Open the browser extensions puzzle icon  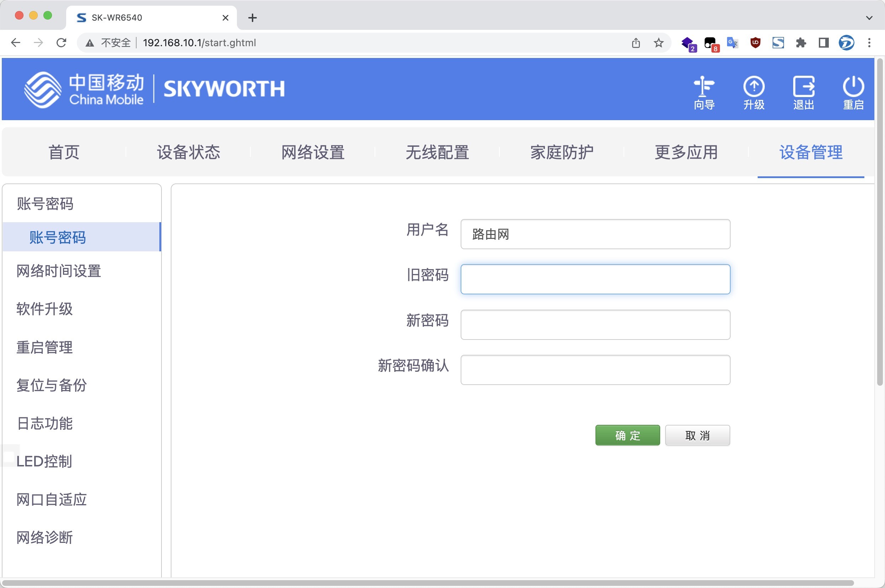[x=800, y=42]
